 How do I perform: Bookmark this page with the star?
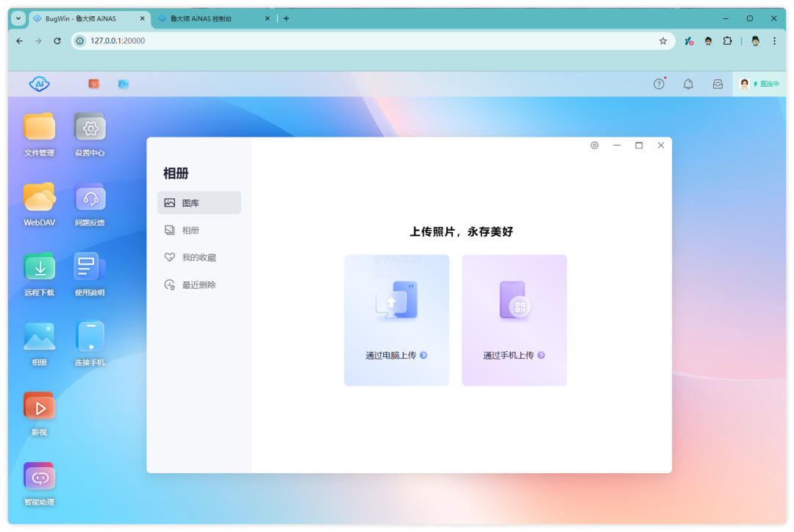(x=663, y=41)
